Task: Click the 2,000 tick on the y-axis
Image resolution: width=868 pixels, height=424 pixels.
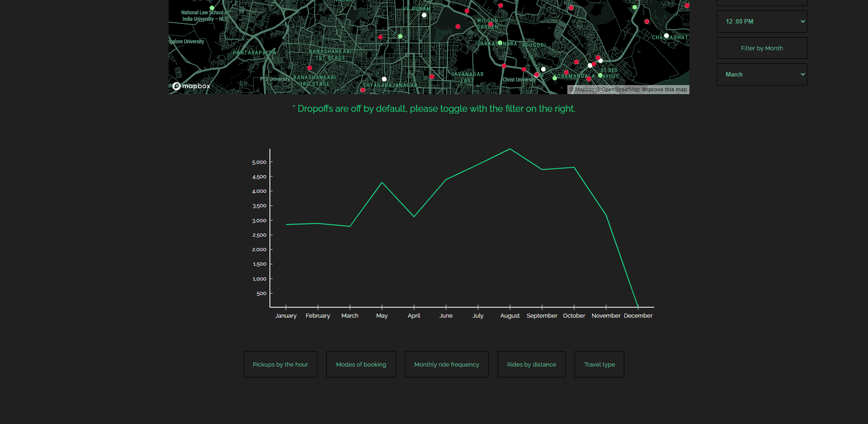Action: coord(259,250)
